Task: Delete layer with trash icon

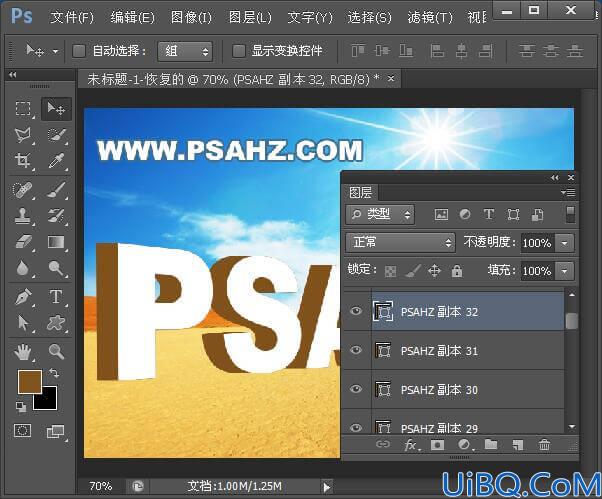Action: click(x=544, y=445)
